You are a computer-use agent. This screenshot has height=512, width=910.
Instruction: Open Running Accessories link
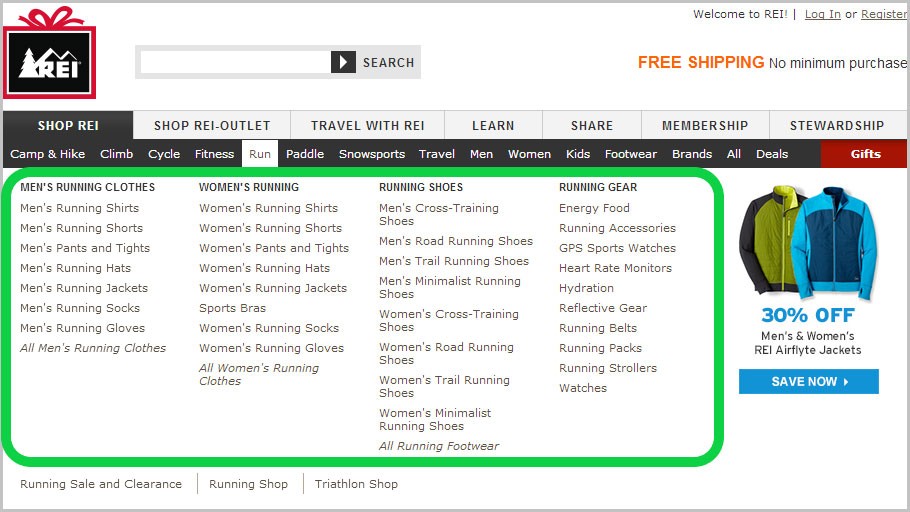(x=618, y=228)
